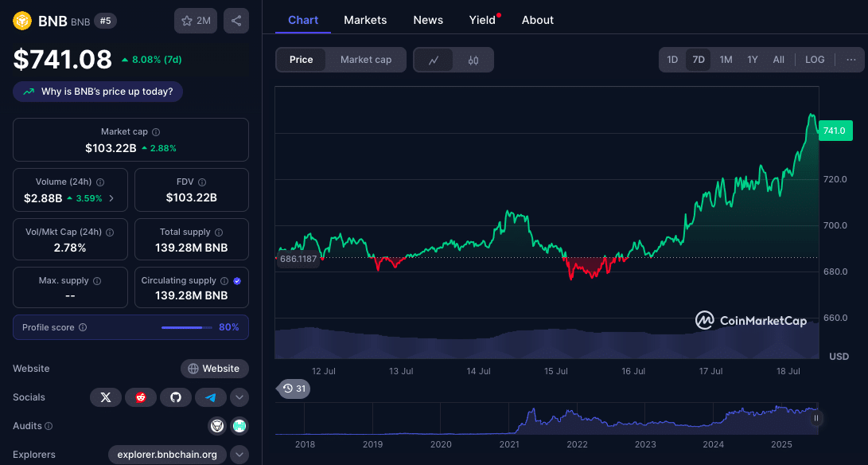The image size is (868, 465).
Task: Click Why is BNB's price up today
Action: point(98,92)
